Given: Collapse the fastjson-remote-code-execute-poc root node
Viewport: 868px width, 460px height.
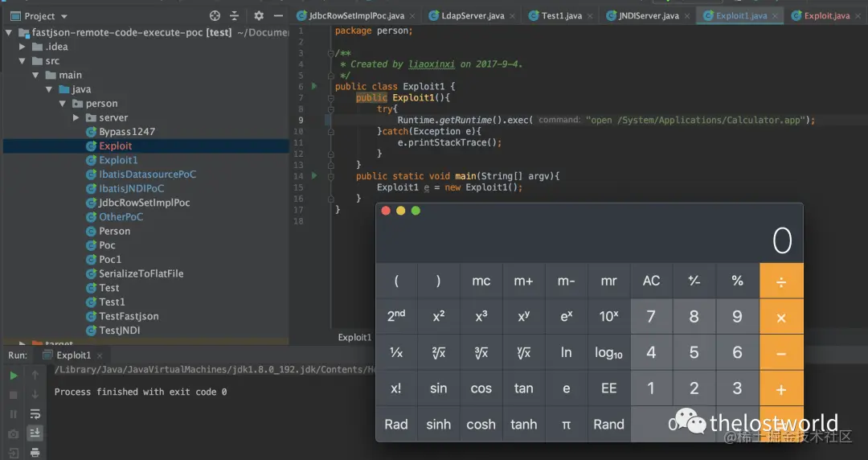Looking at the screenshot, I should 9,33.
